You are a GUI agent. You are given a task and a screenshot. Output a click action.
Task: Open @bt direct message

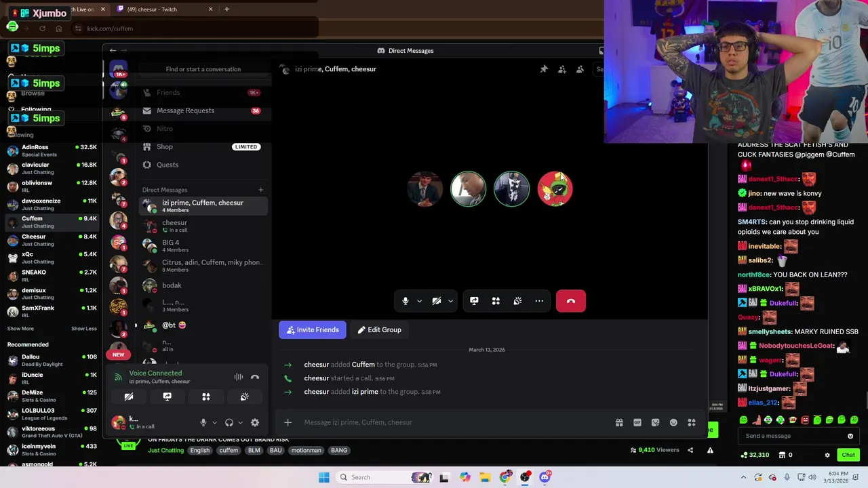(203, 325)
